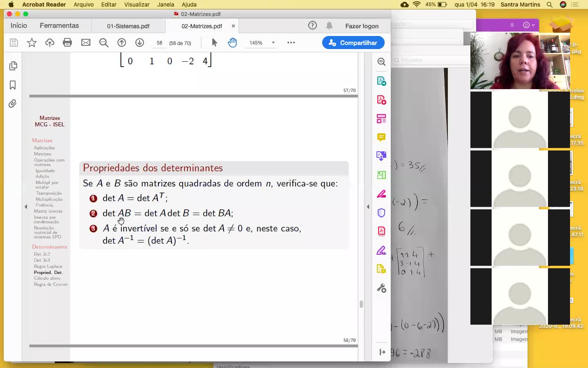Open the Protect shield tool
The image size is (588, 368).
(x=381, y=213)
